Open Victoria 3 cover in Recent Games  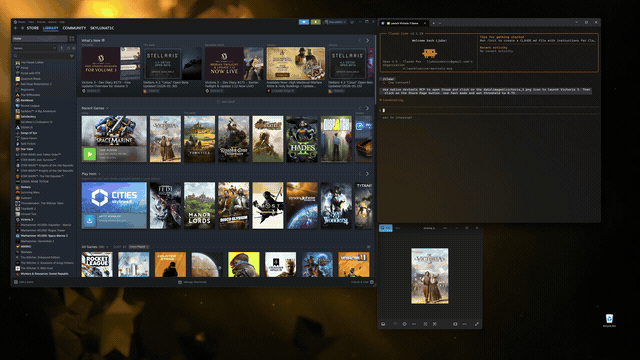(165, 139)
